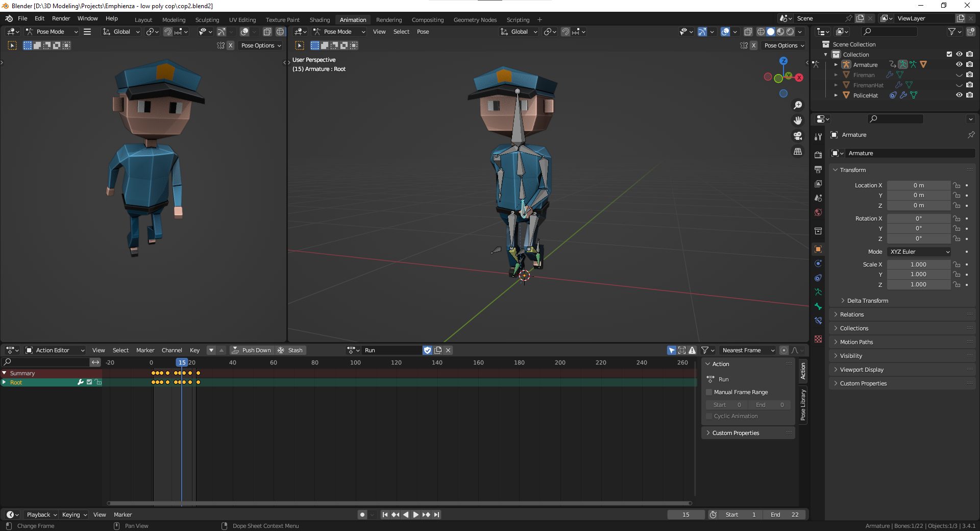Expand the Motion Paths panel
This screenshot has width=980, height=531.
[x=856, y=342]
